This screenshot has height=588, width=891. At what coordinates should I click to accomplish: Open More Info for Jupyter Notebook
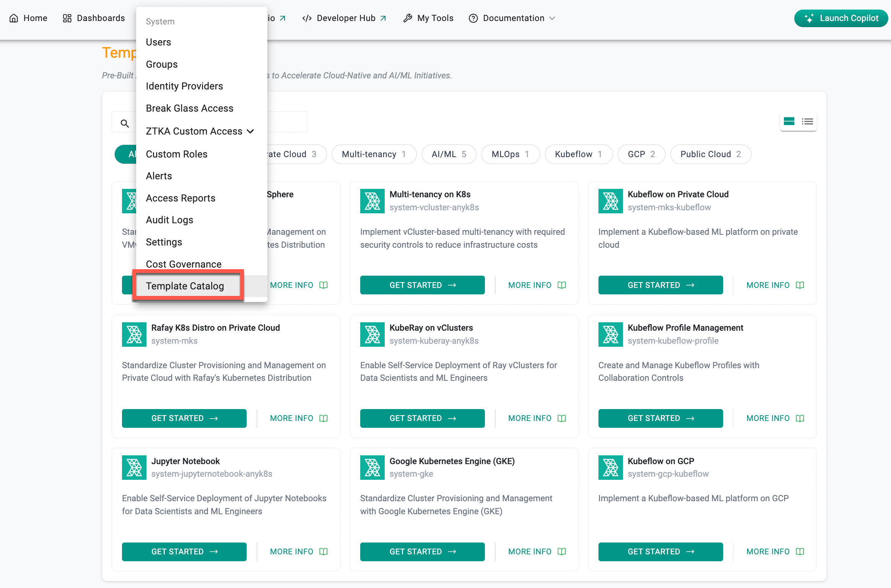pos(299,552)
